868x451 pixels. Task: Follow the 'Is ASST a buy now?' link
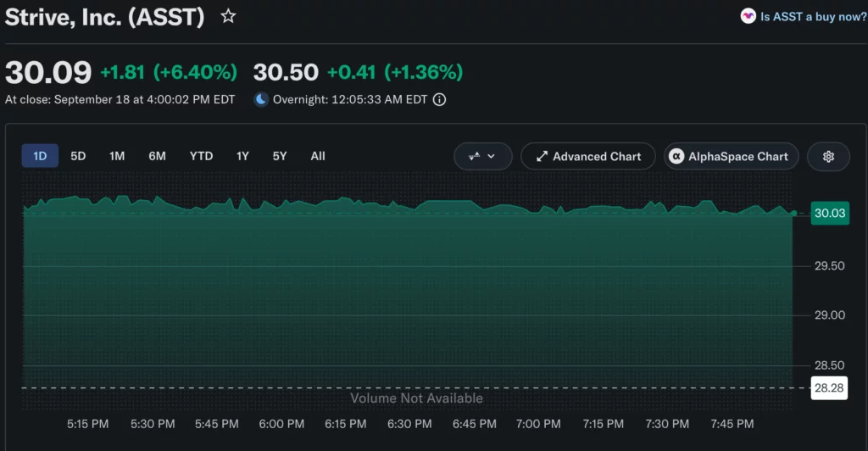click(x=813, y=17)
